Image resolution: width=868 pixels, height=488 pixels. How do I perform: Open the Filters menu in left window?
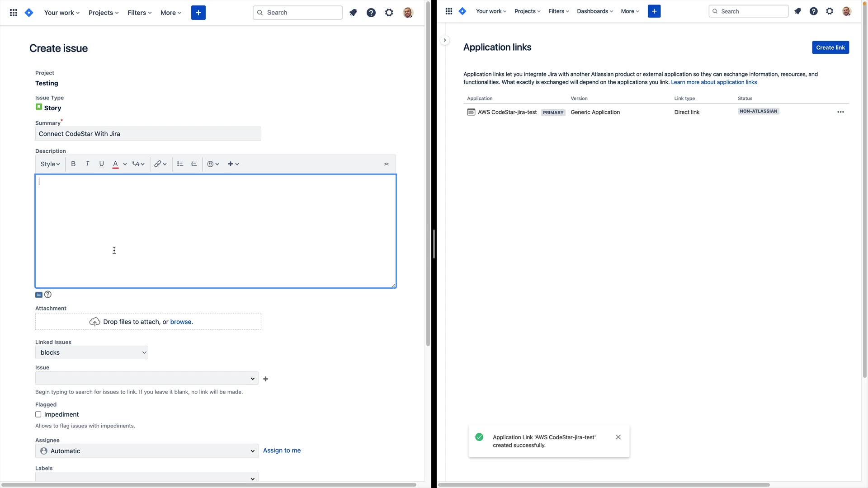[x=139, y=13]
